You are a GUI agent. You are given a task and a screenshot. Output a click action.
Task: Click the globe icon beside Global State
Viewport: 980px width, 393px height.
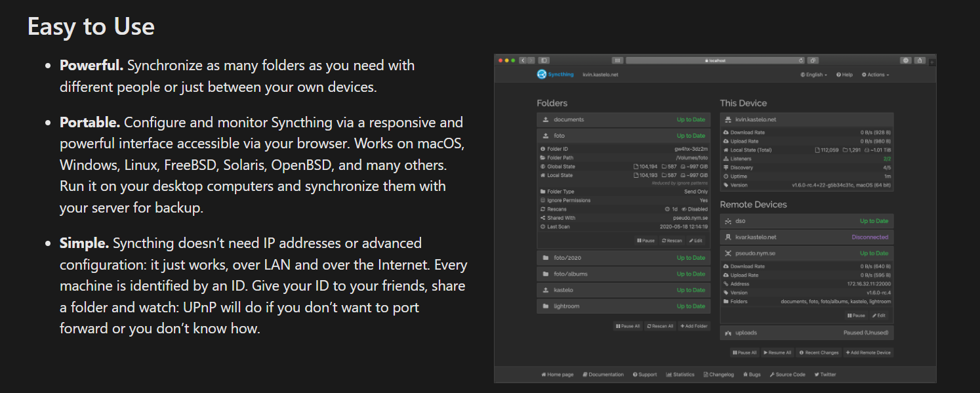point(542,167)
